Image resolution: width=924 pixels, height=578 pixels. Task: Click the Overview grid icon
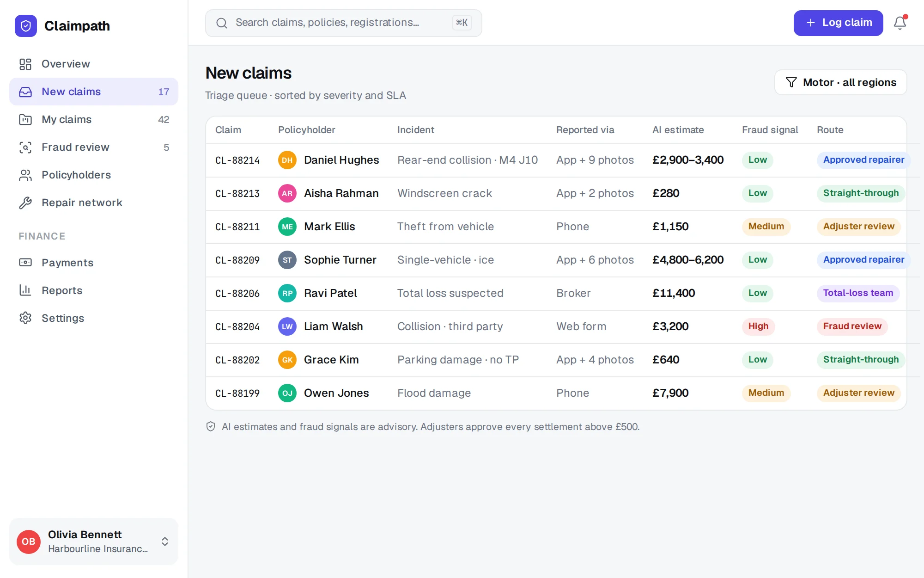pos(25,64)
